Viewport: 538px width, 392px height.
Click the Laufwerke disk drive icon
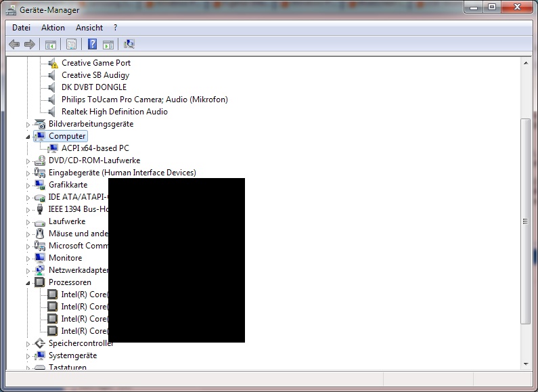coord(40,223)
